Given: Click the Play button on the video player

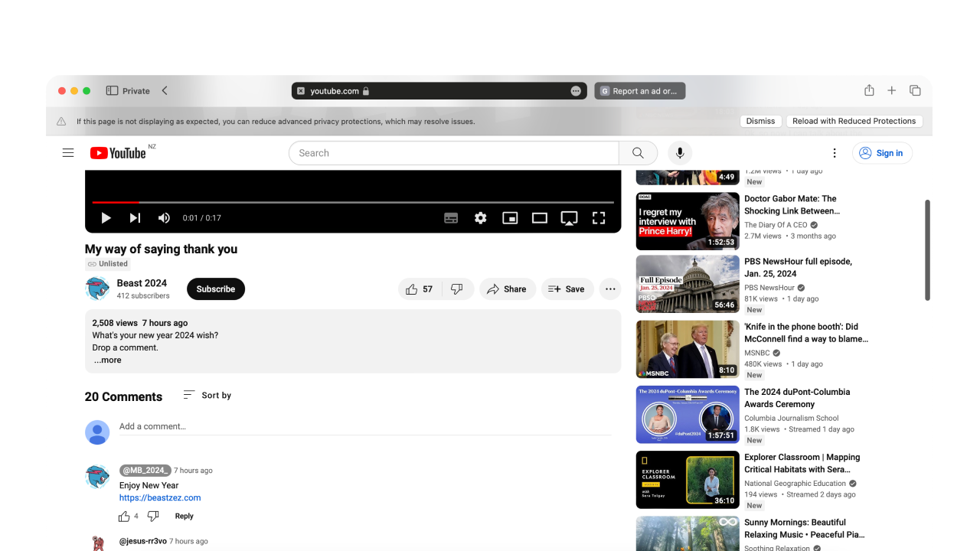Looking at the screenshot, I should point(106,217).
